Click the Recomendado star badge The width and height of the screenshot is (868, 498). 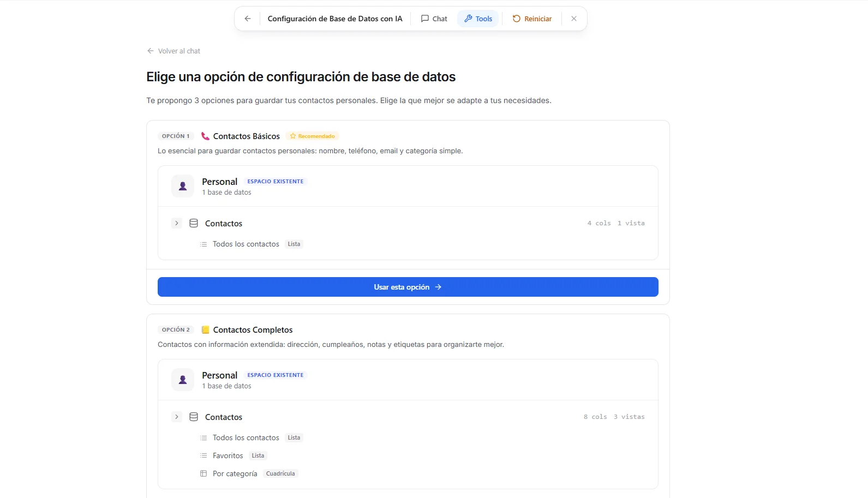coord(313,136)
